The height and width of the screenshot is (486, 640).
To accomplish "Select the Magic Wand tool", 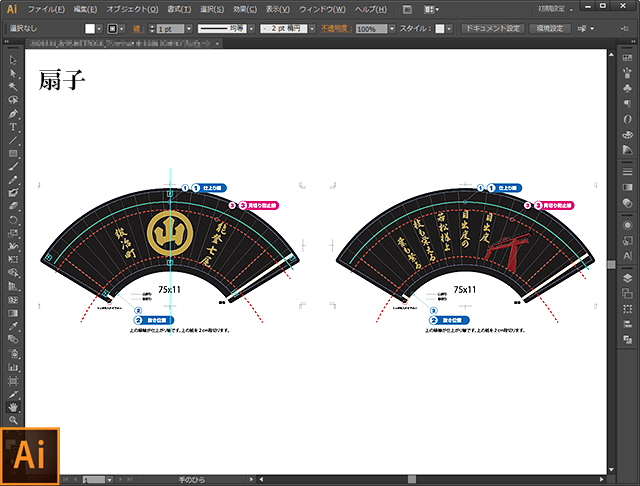I will pyautogui.click(x=13, y=87).
